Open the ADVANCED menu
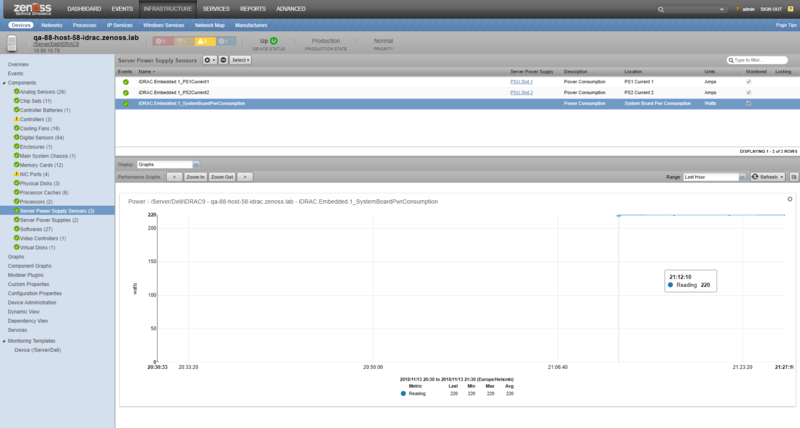The width and height of the screenshot is (800, 428). [x=291, y=9]
